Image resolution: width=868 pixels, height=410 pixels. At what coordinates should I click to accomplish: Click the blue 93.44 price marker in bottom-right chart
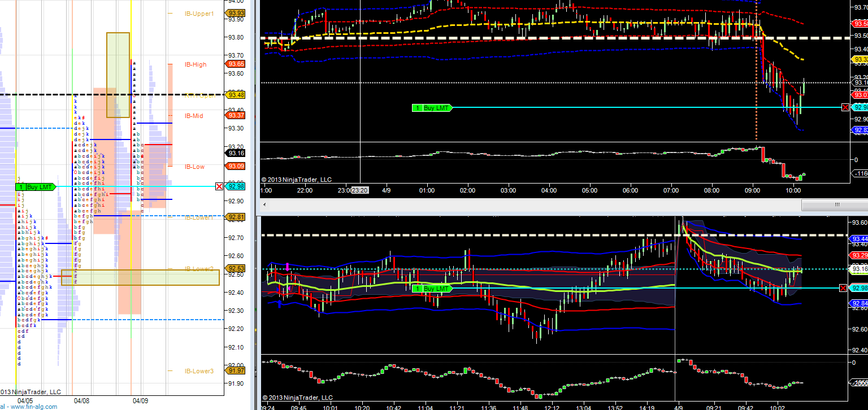coord(858,239)
